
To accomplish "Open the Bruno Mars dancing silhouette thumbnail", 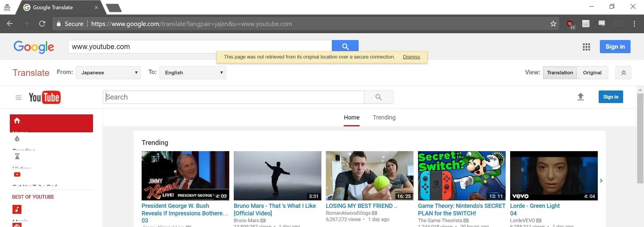I will click(278, 176).
